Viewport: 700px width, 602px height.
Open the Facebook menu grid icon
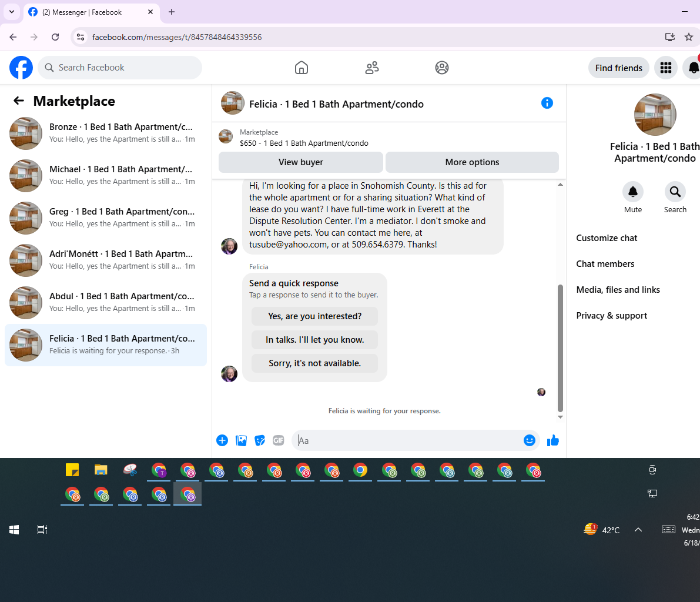(666, 68)
